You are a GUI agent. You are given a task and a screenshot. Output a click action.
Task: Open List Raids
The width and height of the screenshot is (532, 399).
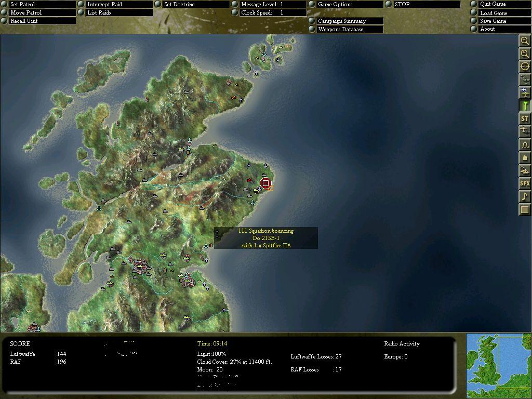(115, 12)
